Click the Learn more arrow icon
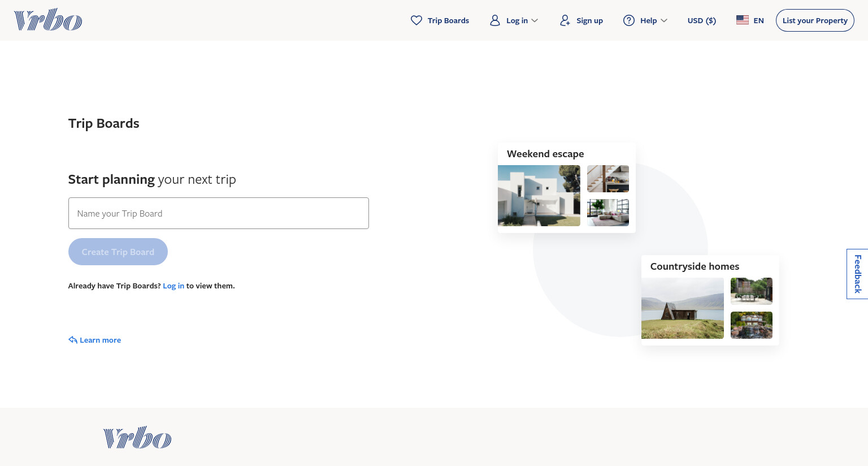868x466 pixels. [73, 340]
